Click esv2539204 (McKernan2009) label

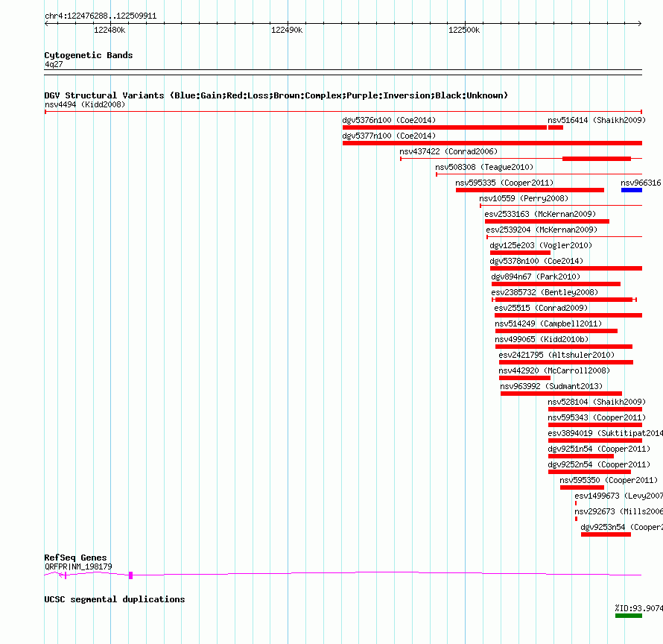(x=542, y=230)
